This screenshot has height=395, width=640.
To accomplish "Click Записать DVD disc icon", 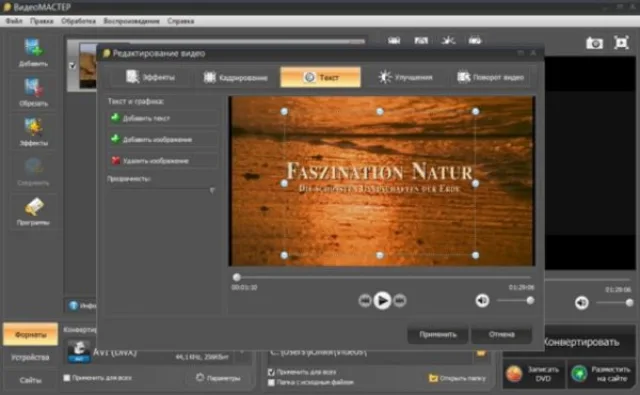I will (514, 373).
